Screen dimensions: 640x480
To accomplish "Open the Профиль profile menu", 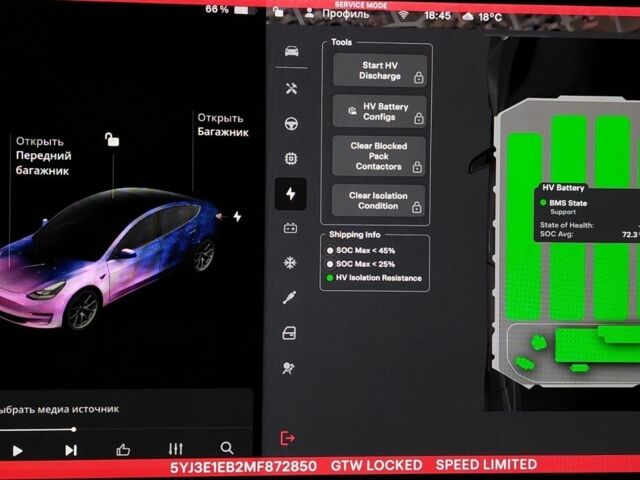I will [338, 13].
